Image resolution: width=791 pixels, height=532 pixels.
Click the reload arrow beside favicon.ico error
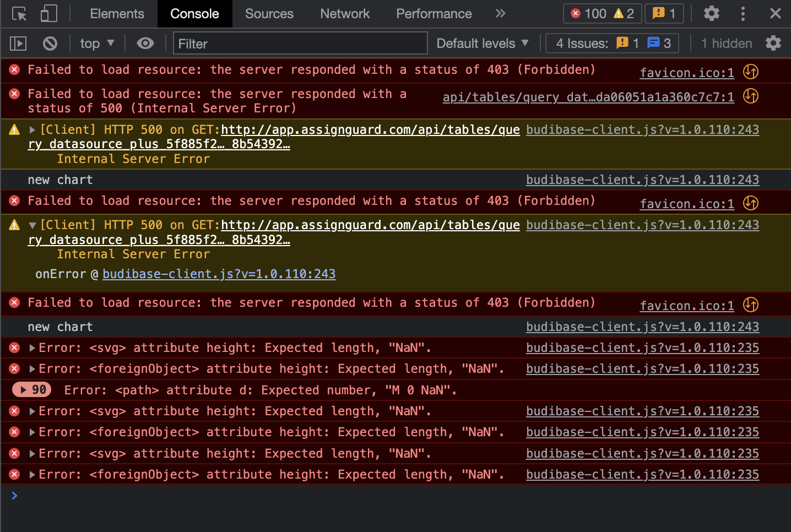point(750,72)
